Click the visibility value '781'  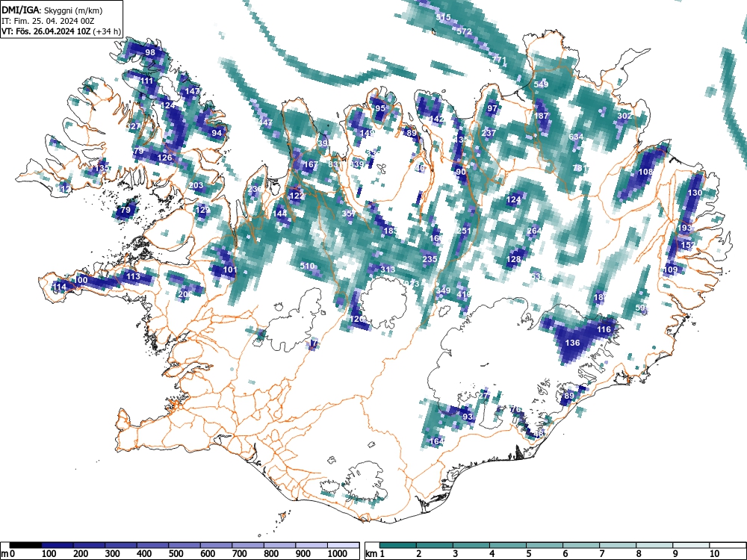pos(580,168)
